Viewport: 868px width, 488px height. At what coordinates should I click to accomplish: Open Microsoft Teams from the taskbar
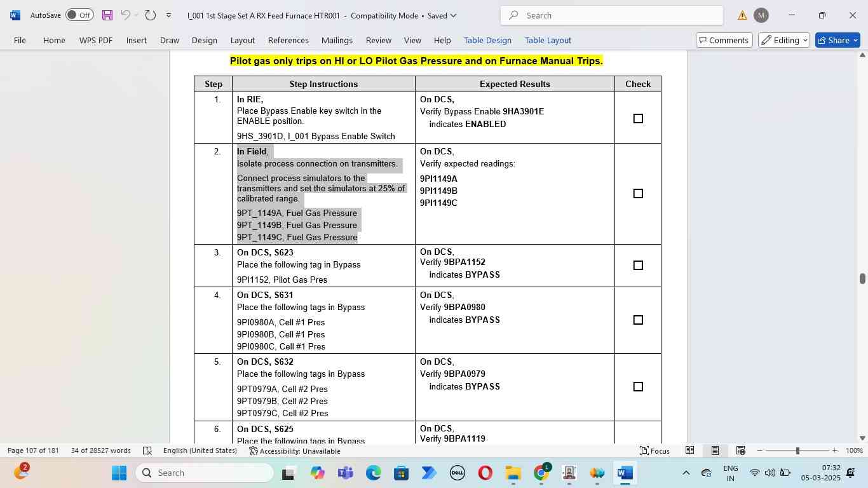345,473
